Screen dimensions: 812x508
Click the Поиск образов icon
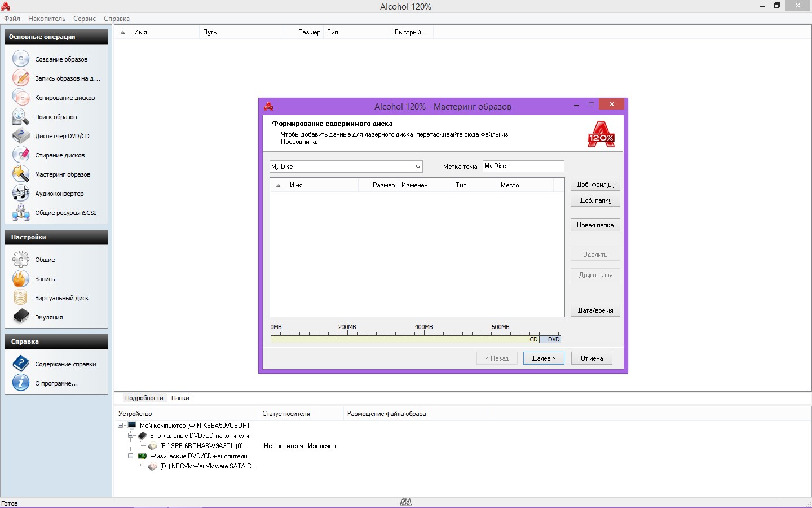(x=21, y=116)
